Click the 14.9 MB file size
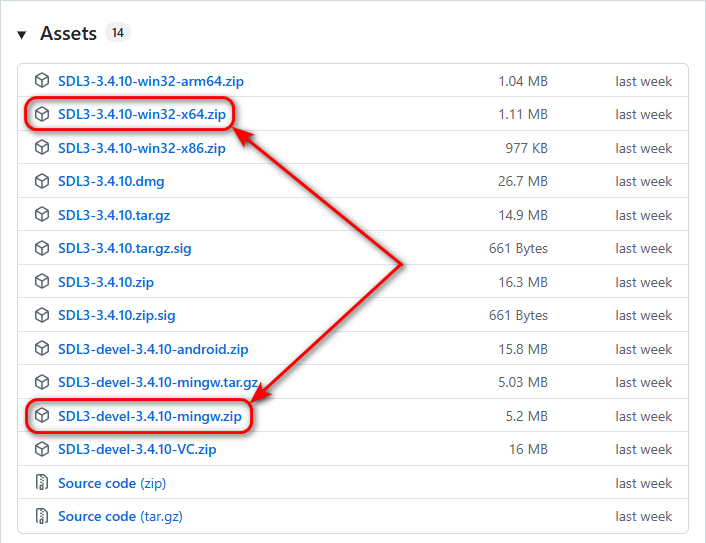 [x=523, y=215]
